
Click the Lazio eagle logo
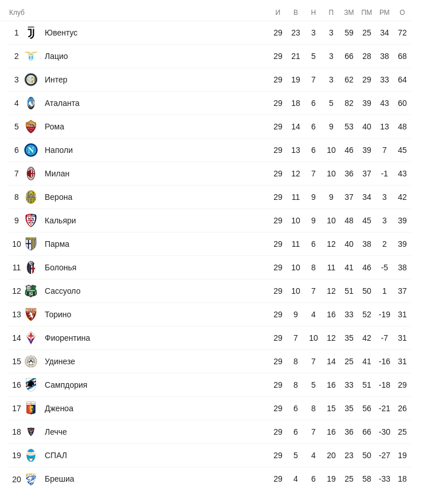pos(31,56)
